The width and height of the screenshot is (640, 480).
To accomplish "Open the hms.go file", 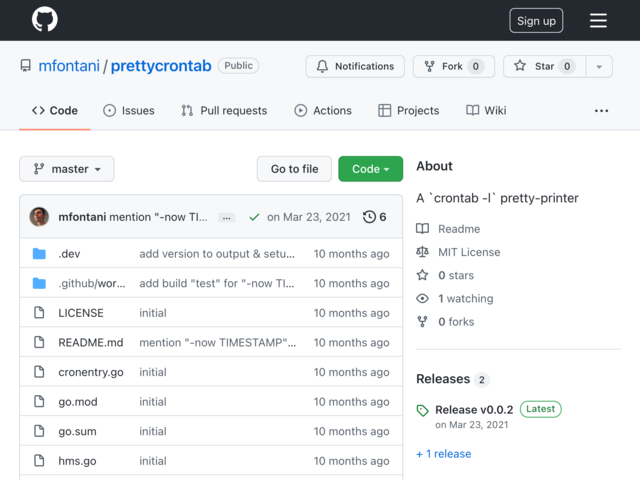I will (x=77, y=461).
